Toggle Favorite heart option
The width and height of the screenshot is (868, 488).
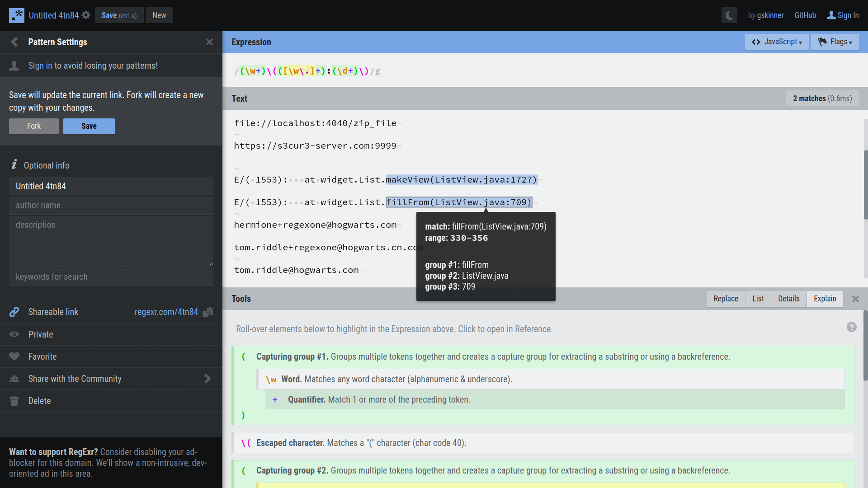tap(42, 357)
